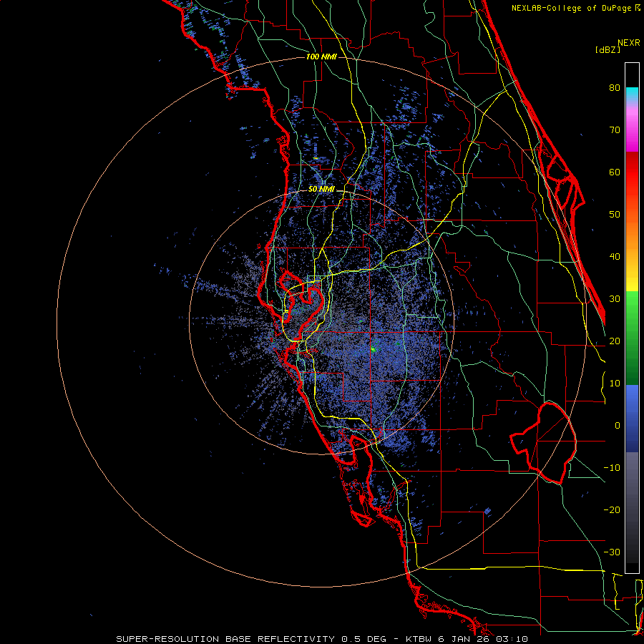Click the 80 value on the dBZ scale

point(615,87)
